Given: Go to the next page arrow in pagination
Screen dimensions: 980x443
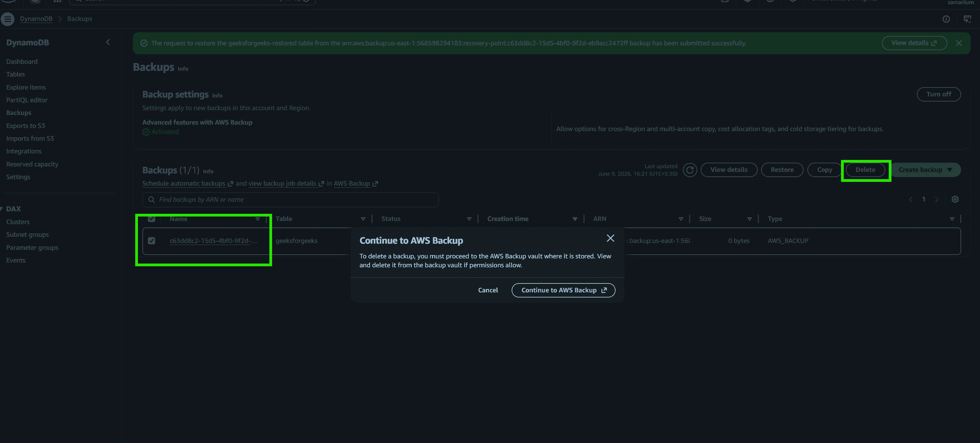Looking at the screenshot, I should [x=937, y=199].
